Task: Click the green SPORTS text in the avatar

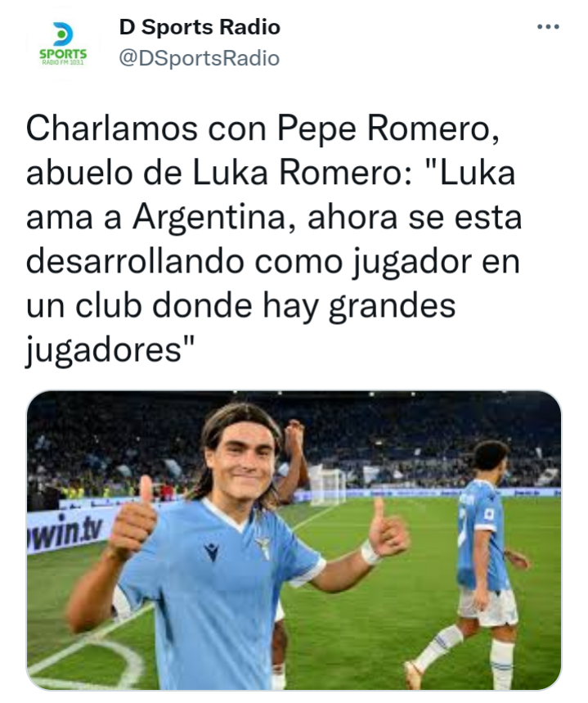Action: [x=63, y=54]
